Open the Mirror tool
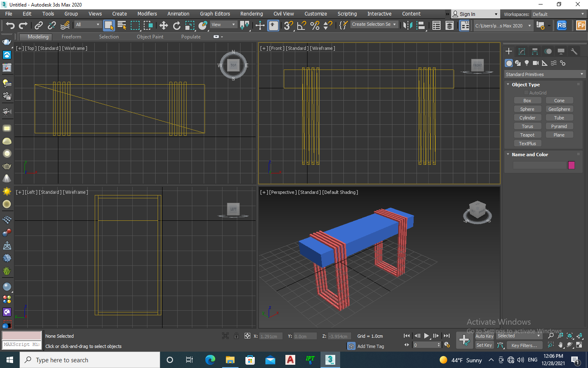The width and height of the screenshot is (588, 368). tap(407, 25)
